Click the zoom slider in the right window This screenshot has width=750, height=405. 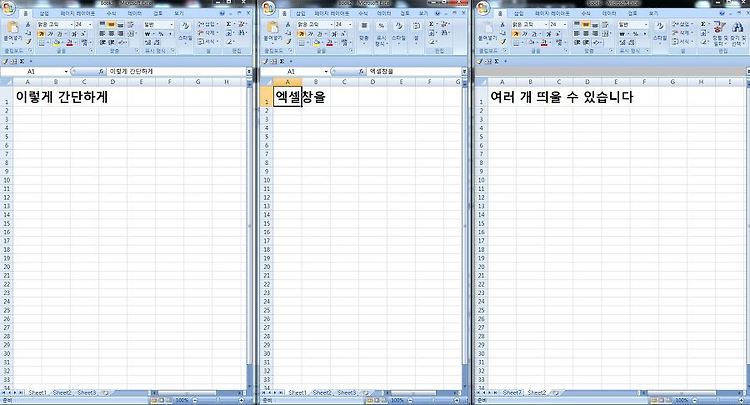(x=716, y=400)
